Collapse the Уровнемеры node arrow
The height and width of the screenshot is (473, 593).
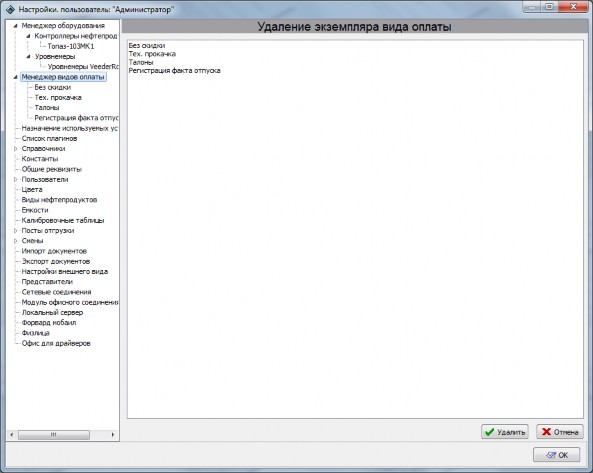coord(28,56)
